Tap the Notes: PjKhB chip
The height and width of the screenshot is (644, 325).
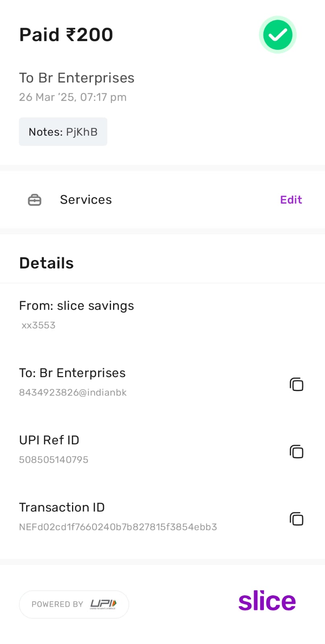pyautogui.click(x=63, y=132)
